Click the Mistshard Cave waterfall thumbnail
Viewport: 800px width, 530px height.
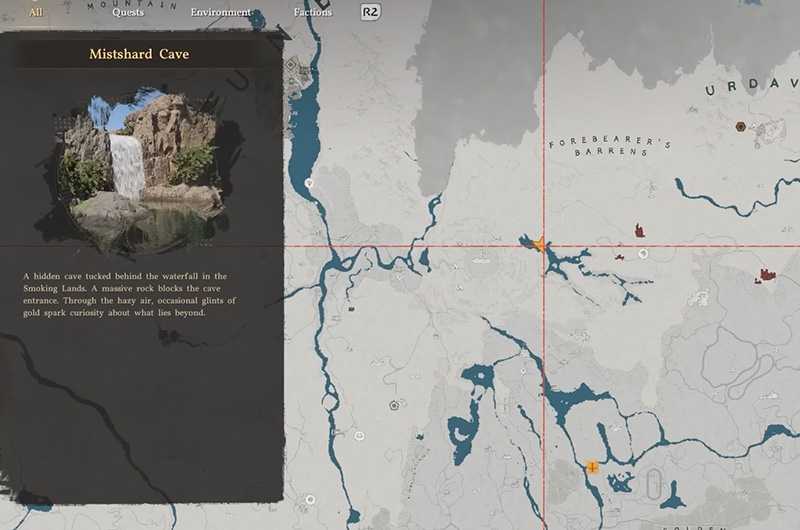(140, 171)
